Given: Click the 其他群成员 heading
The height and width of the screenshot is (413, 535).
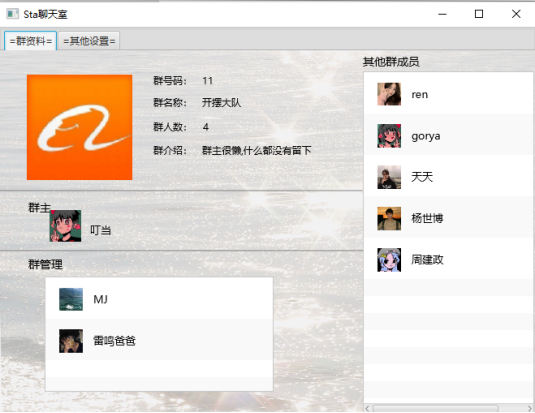Looking at the screenshot, I should click(391, 62).
